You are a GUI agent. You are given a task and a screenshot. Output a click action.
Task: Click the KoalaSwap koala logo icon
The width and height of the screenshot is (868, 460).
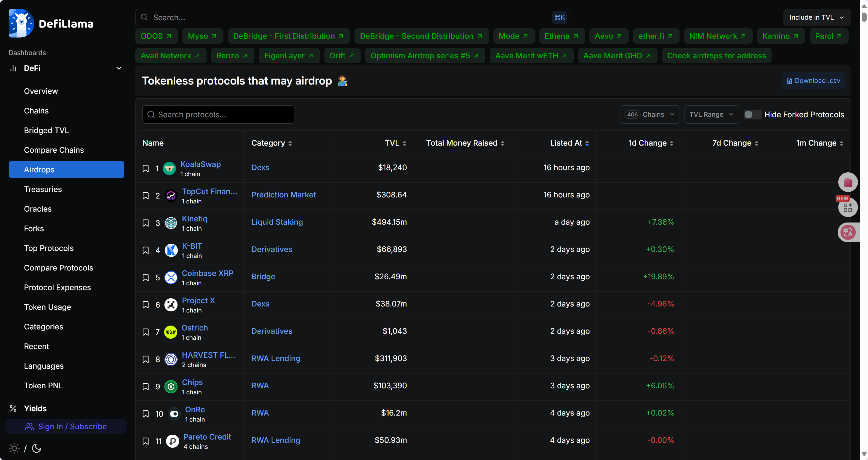pyautogui.click(x=170, y=169)
